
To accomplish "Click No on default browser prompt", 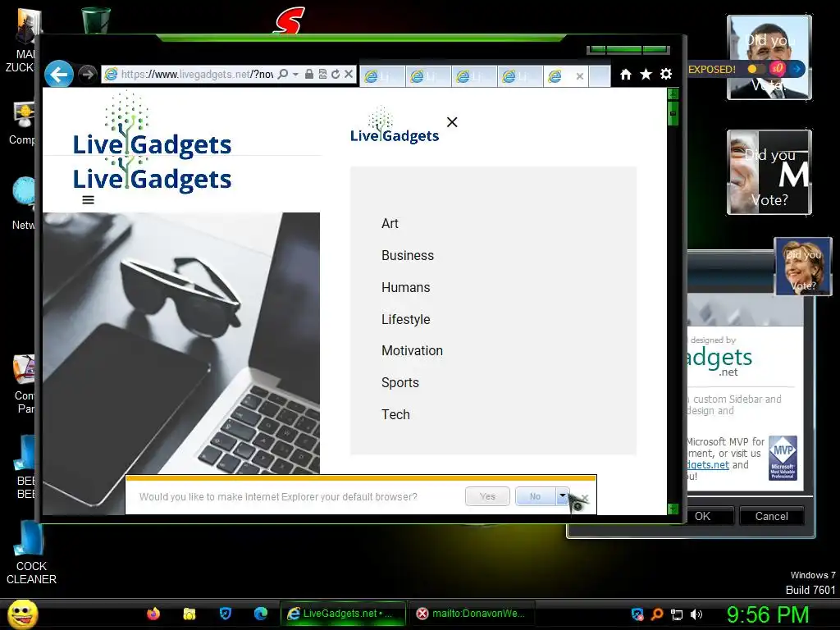I will click(x=535, y=496).
